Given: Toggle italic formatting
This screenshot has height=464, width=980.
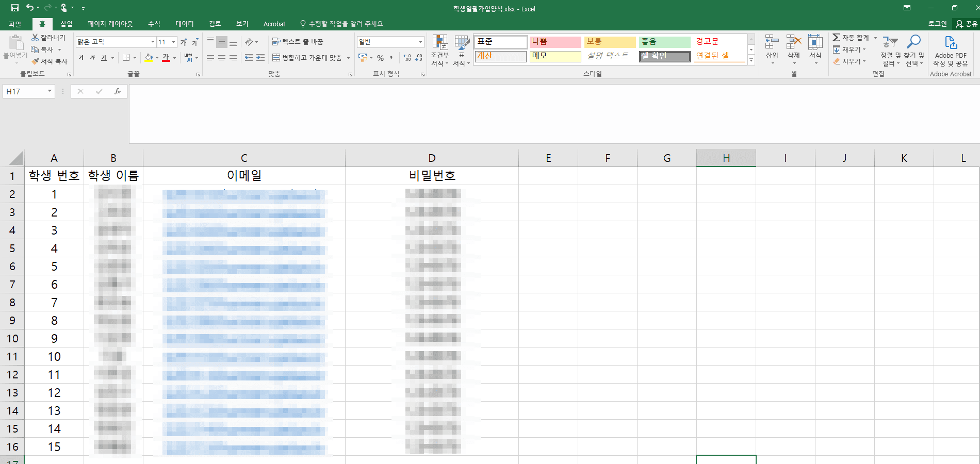Looking at the screenshot, I should [x=92, y=58].
